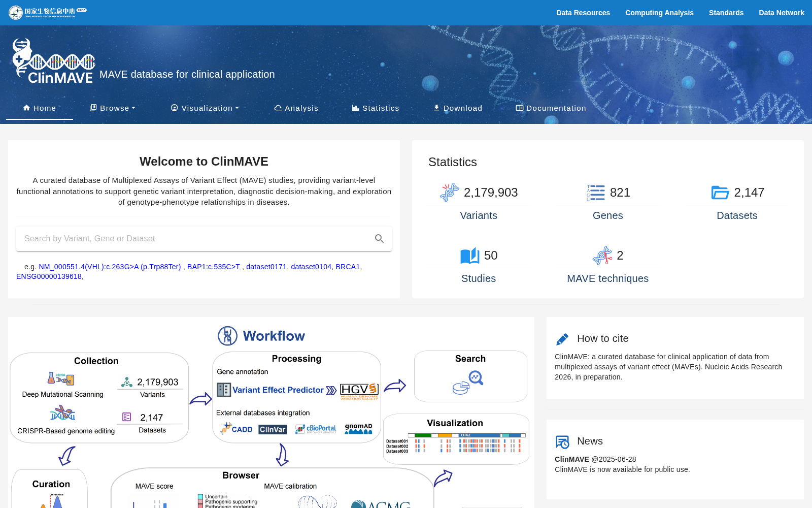
Task: Click the Genes statistic label
Action: [x=607, y=215]
